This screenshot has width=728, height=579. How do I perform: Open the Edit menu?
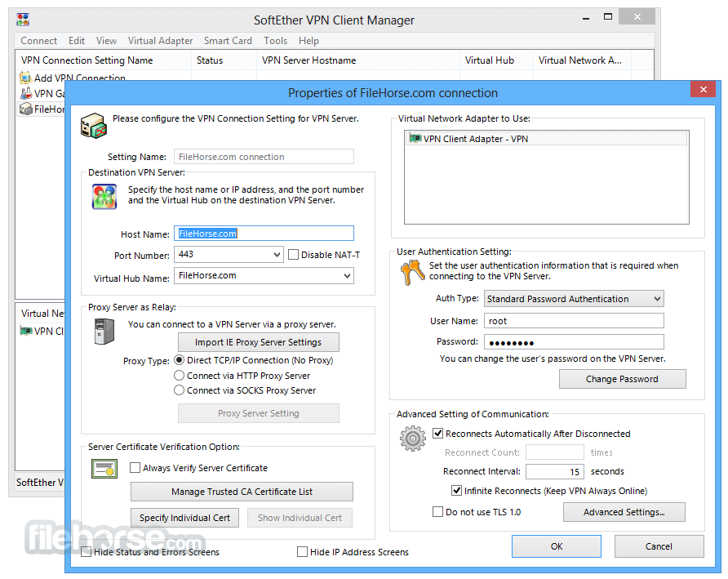tap(77, 41)
